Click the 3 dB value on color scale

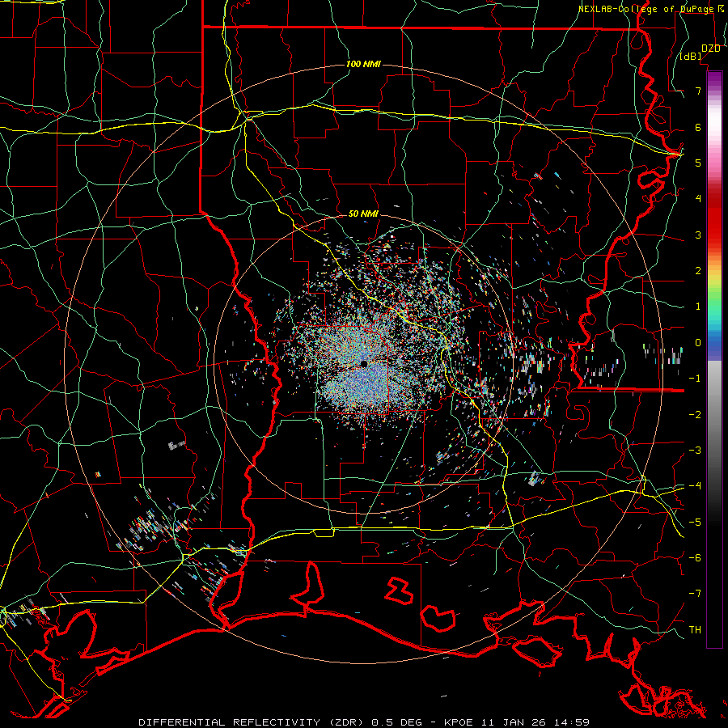pyautogui.click(x=698, y=235)
